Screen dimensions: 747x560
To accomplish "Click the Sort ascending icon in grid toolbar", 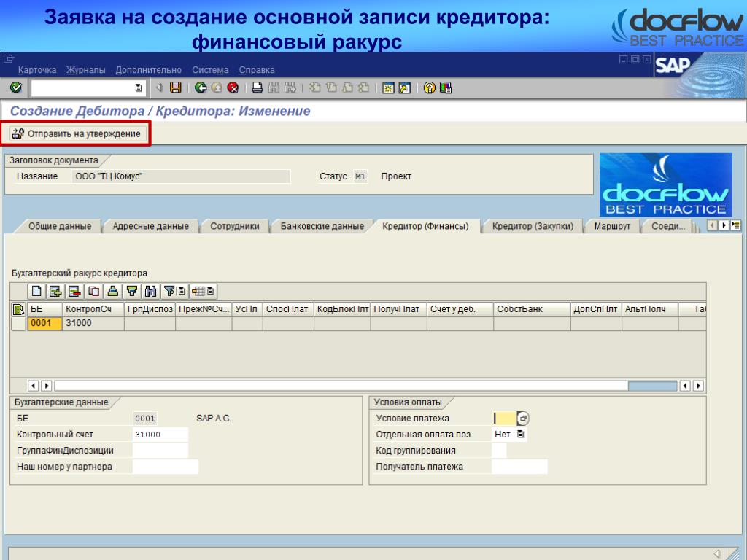I will [112, 292].
